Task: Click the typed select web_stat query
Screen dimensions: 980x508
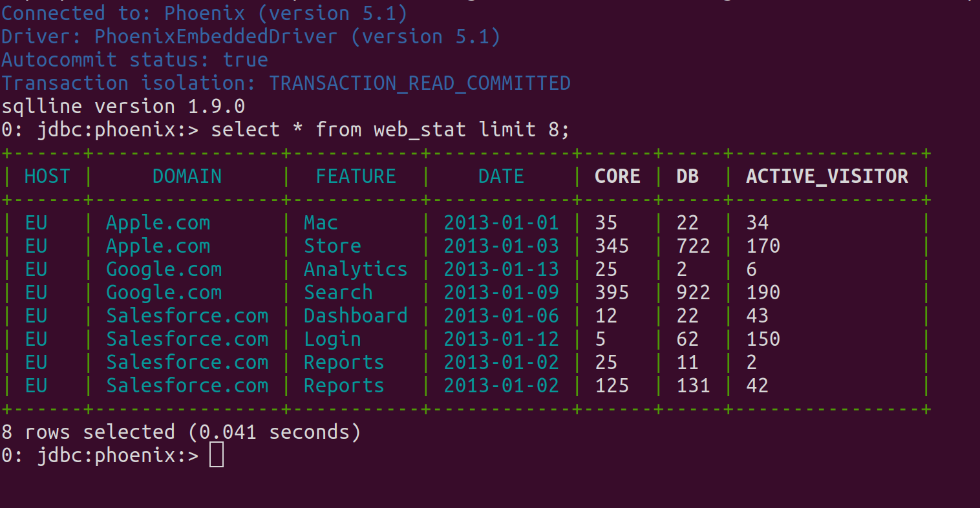Action: point(390,130)
